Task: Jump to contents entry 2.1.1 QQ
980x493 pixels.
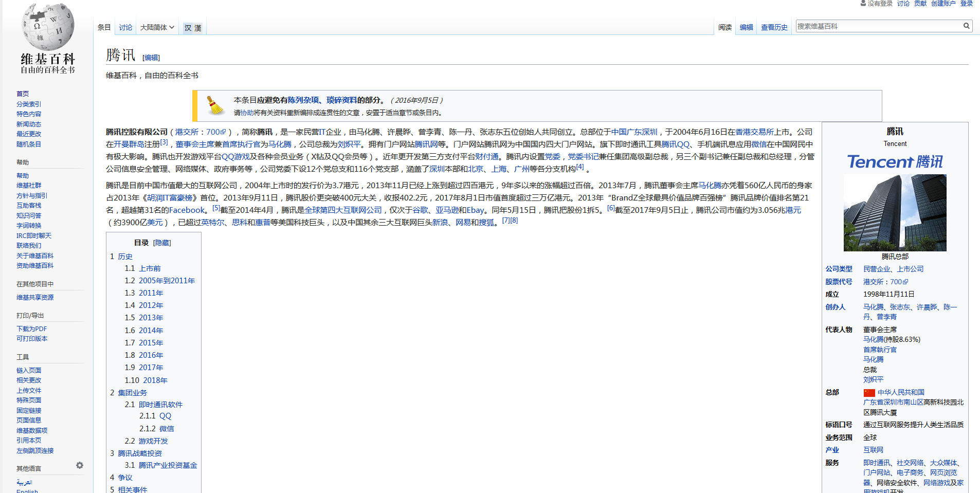Action: 155,416
